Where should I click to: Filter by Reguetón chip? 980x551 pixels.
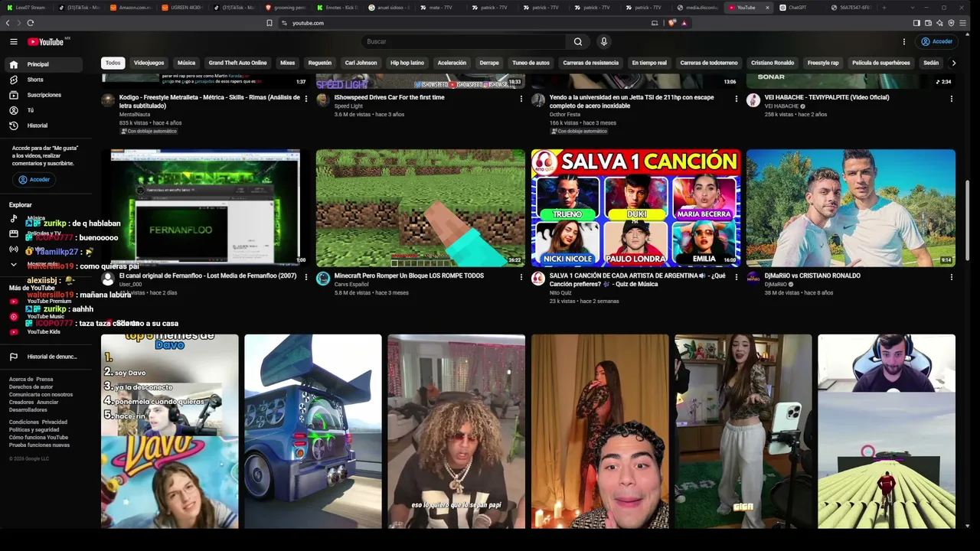click(319, 63)
